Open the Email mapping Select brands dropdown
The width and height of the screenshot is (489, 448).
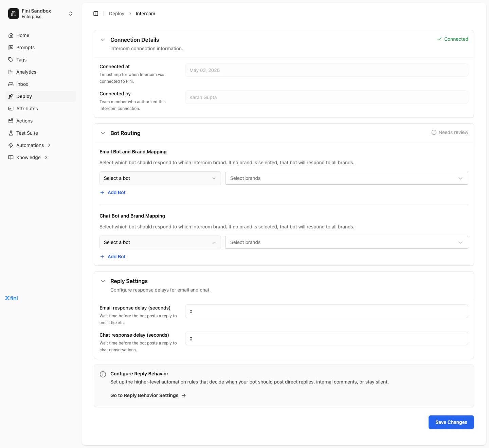(347, 178)
